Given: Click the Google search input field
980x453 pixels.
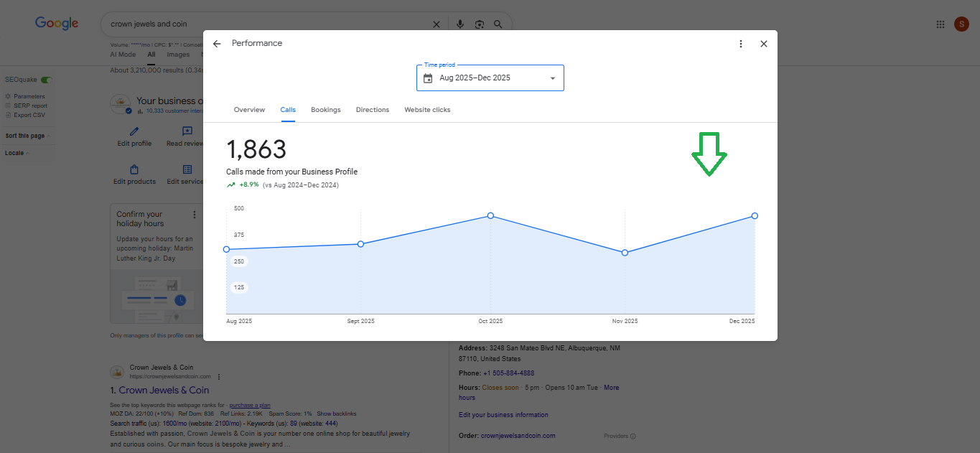Looking at the screenshot, I should [266, 24].
